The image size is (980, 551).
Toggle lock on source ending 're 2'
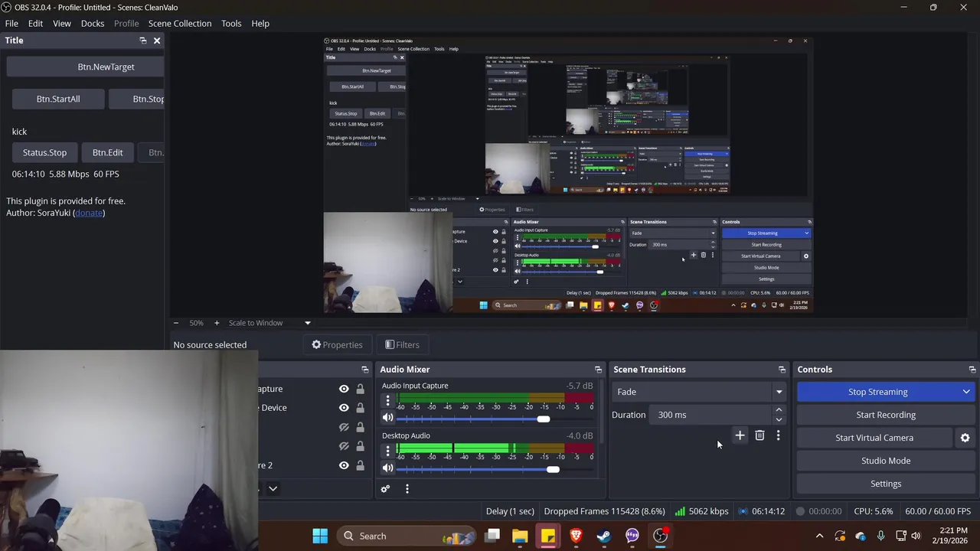tap(360, 465)
